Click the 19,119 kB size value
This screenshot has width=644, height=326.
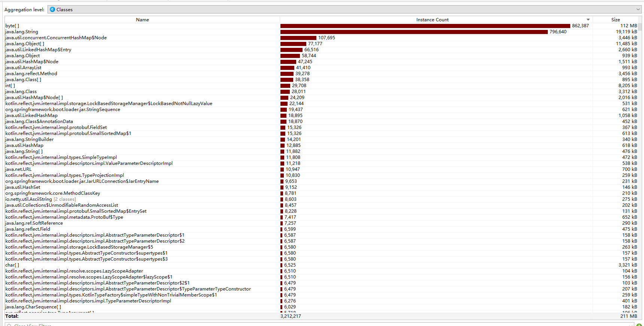point(626,32)
